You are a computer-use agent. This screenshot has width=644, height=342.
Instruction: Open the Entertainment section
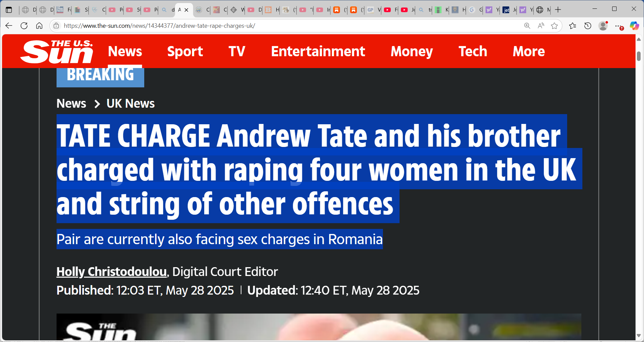coord(318,51)
